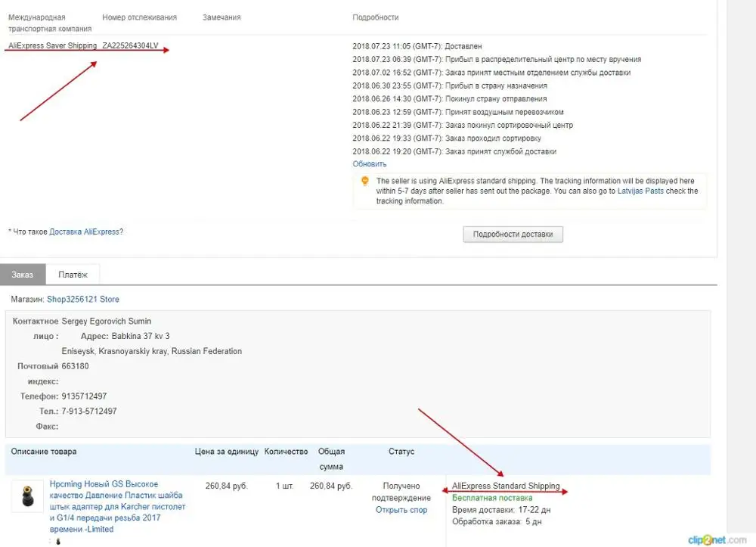This screenshot has height=547, width=756.
Task: Open the Latvijas Pasts link
Action: tap(640, 191)
